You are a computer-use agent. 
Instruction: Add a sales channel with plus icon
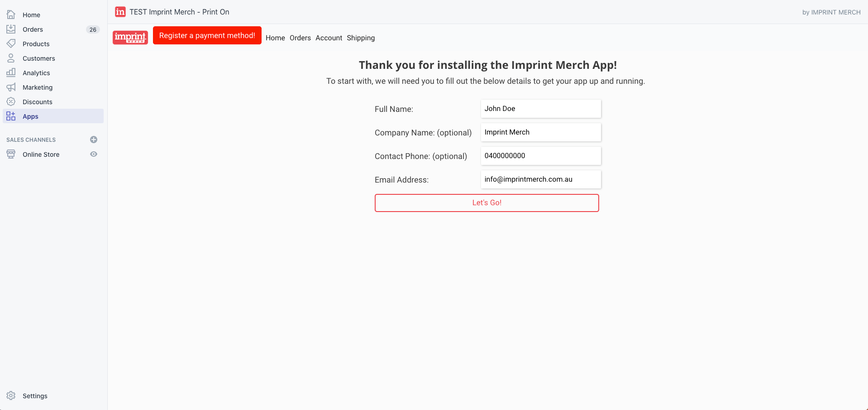[94, 140]
